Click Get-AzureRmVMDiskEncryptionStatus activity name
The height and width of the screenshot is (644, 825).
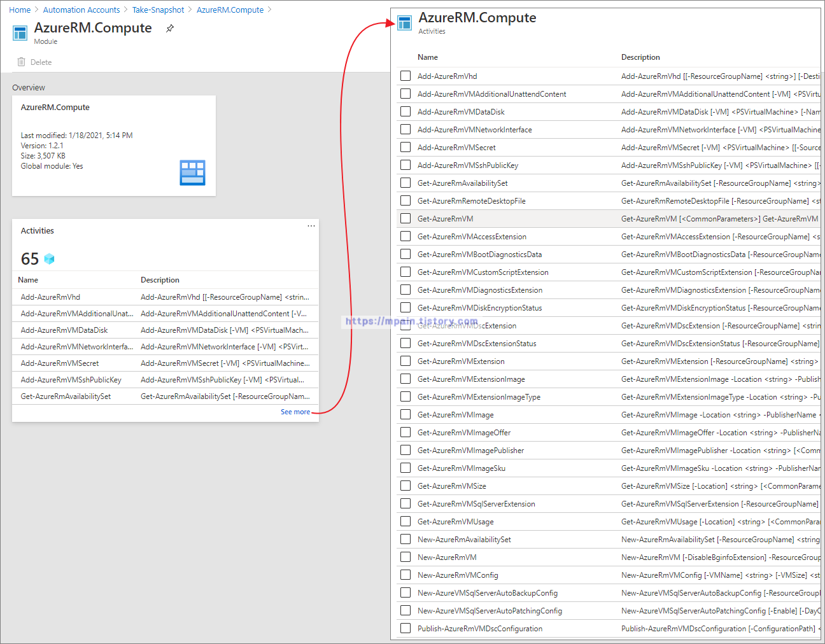(480, 307)
